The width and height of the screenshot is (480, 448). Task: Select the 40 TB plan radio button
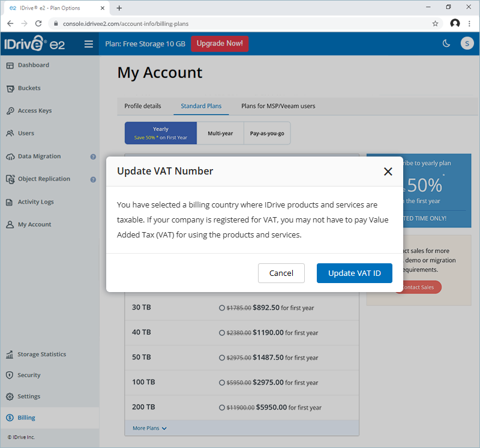(222, 333)
